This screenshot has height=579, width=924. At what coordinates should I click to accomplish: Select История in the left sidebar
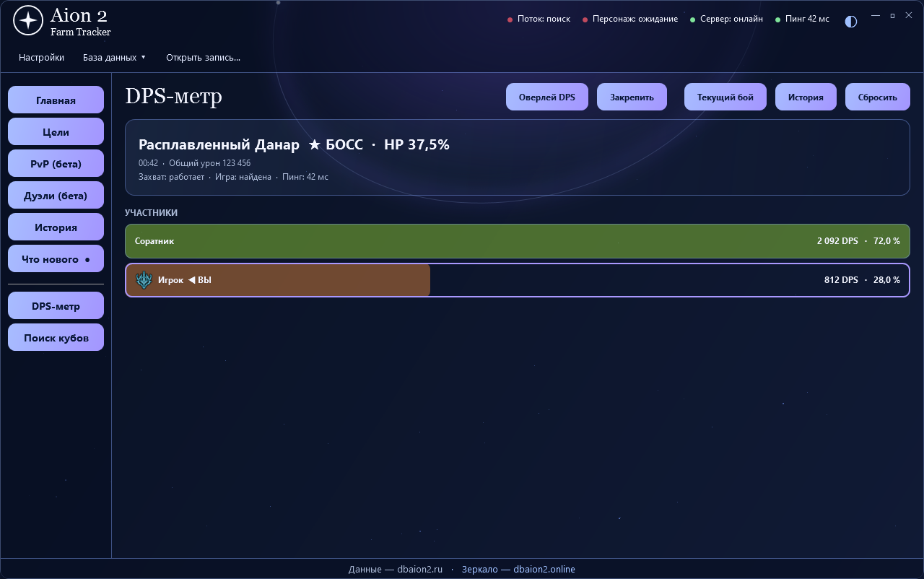tap(56, 227)
